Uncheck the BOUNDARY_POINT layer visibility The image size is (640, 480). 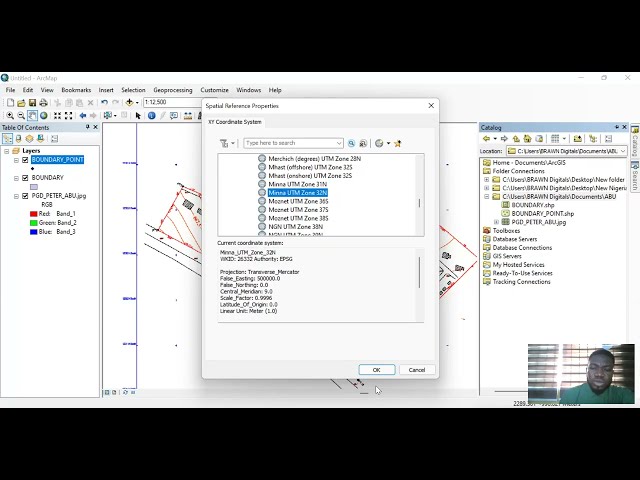[25, 160]
